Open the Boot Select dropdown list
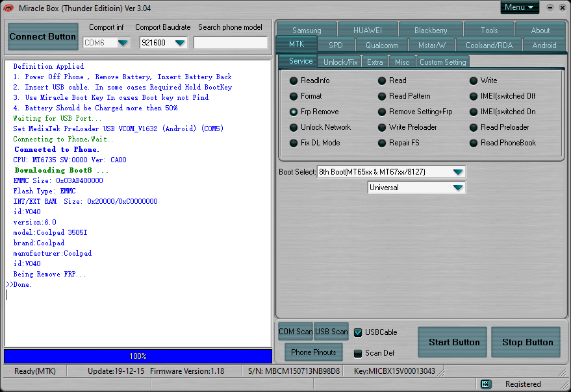The width and height of the screenshot is (571, 392). 458,172
